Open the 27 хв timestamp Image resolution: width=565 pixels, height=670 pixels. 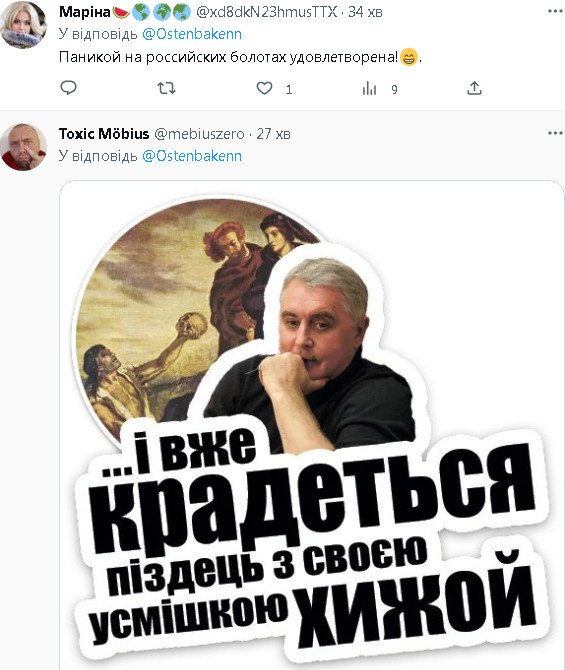pos(274,134)
